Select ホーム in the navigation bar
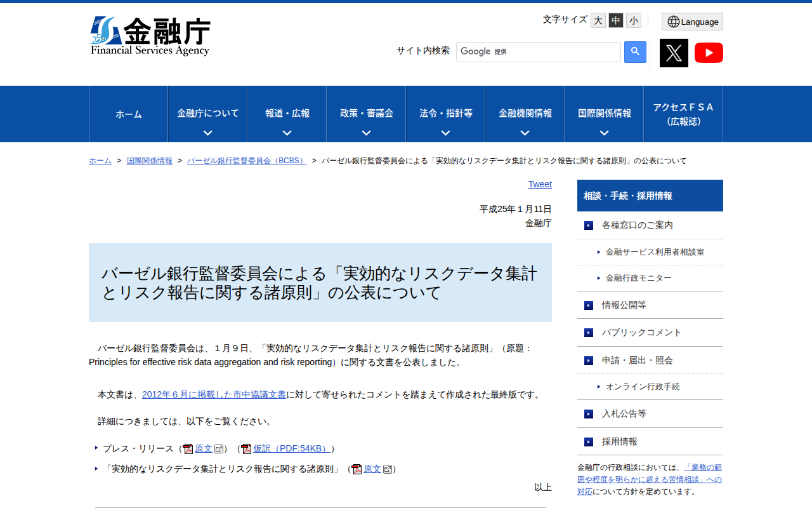 click(x=128, y=114)
